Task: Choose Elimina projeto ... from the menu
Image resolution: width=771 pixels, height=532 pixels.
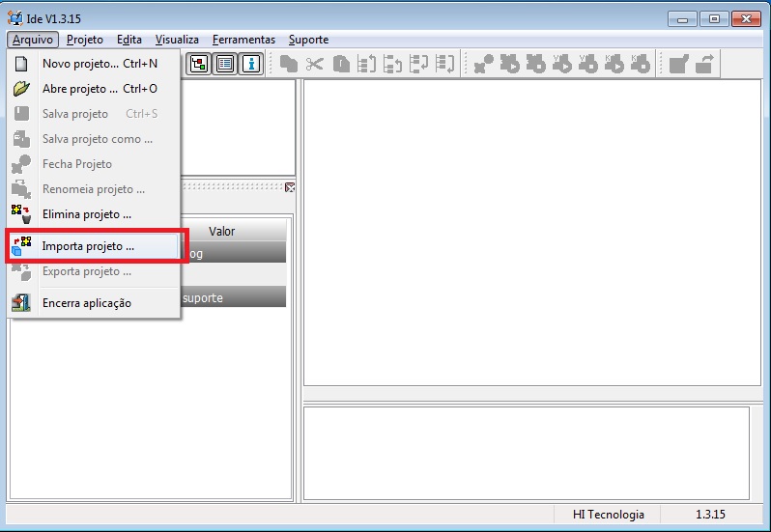Action: [x=94, y=214]
